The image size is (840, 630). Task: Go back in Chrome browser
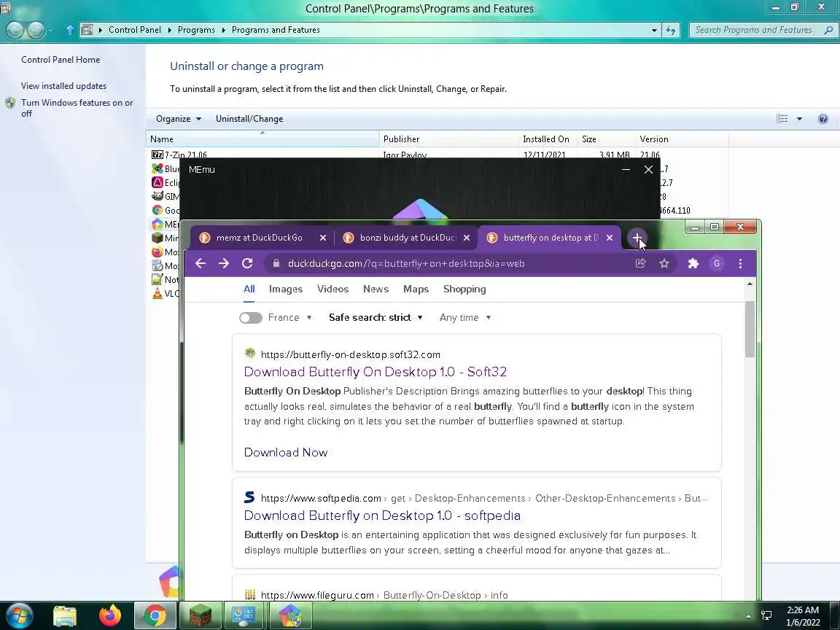point(201,263)
